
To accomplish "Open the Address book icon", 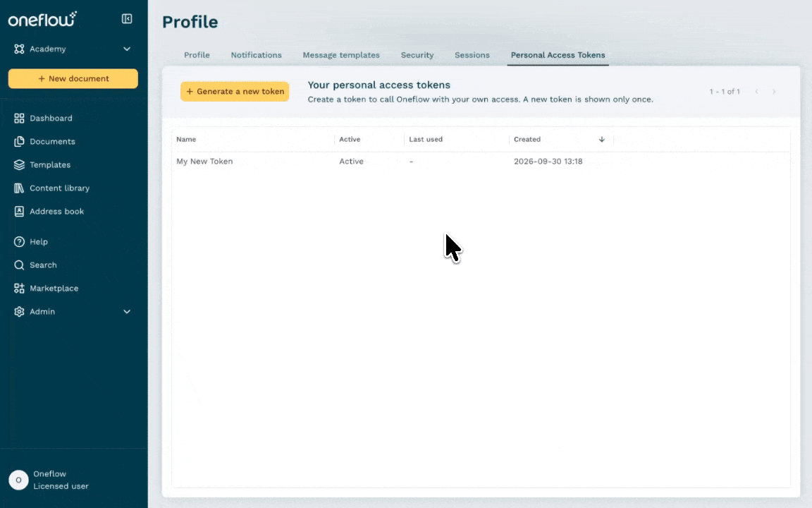I will pos(19,212).
